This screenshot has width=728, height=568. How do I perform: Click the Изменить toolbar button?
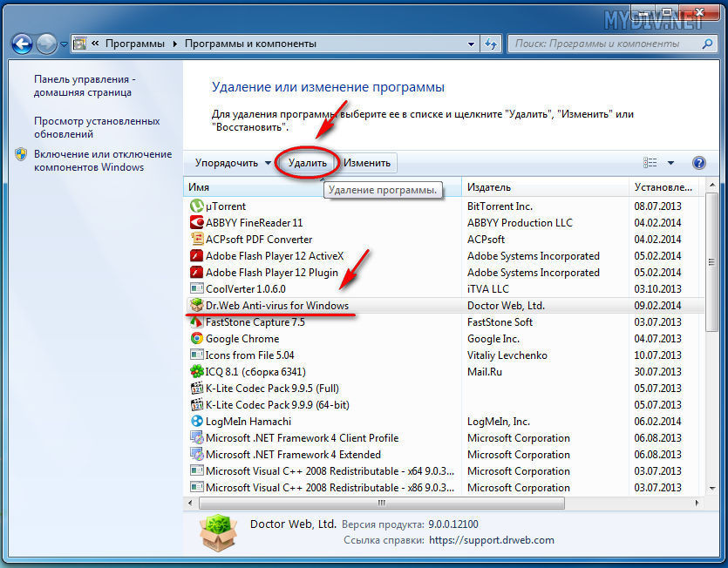click(367, 163)
